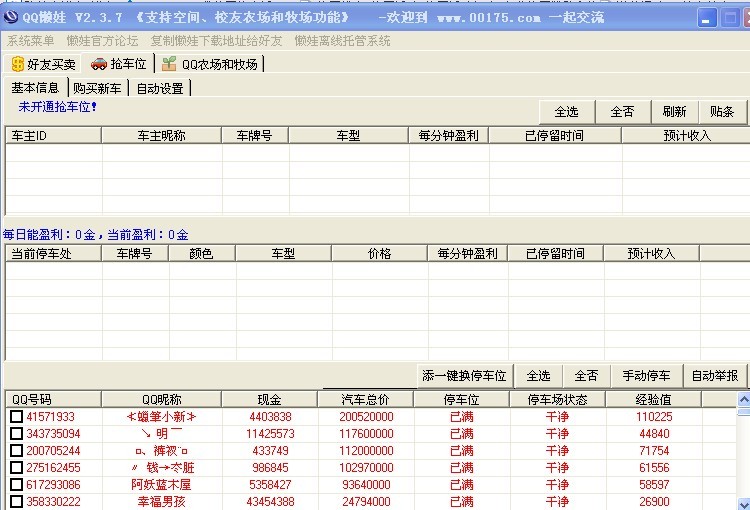Select the checkbox for QQ 617293086
750x510 pixels.
pyautogui.click(x=16, y=485)
